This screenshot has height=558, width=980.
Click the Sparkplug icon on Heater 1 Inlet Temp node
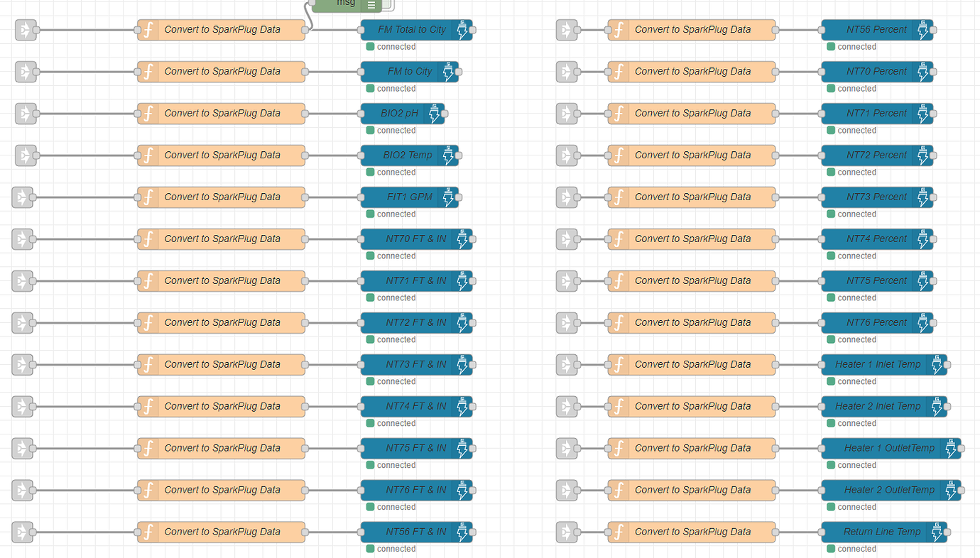937,365
